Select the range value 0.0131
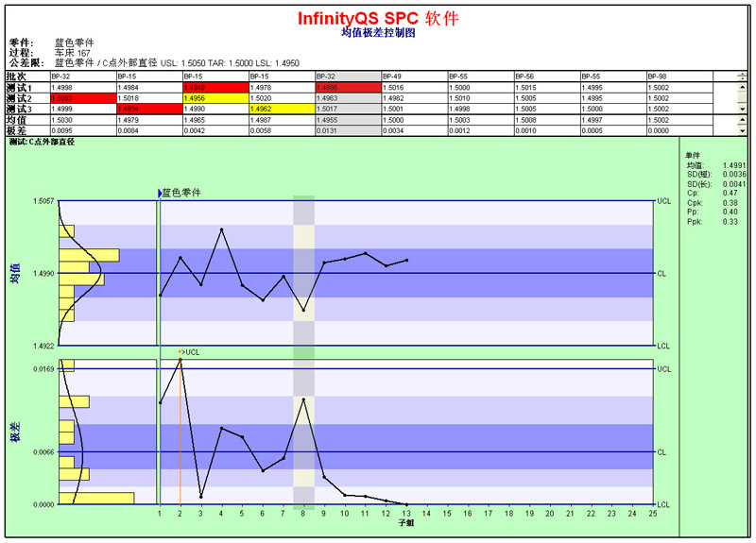This screenshot has height=543, width=756. [348, 130]
